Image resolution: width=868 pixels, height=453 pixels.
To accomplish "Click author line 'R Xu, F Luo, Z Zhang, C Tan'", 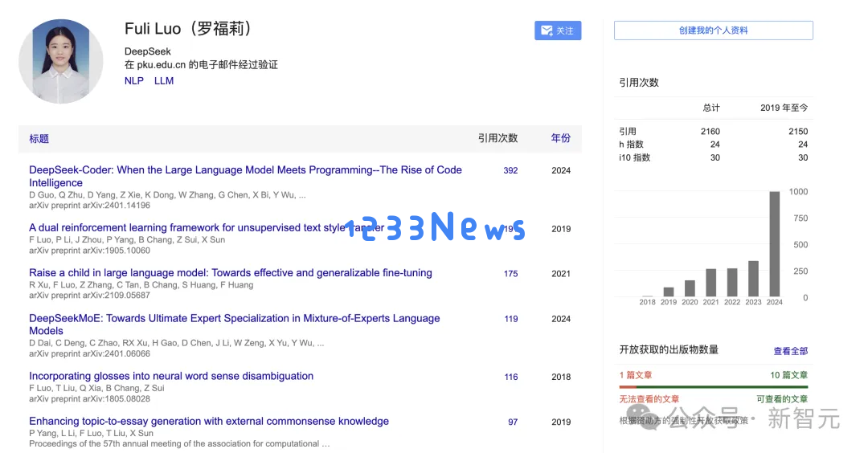I will coord(141,285).
